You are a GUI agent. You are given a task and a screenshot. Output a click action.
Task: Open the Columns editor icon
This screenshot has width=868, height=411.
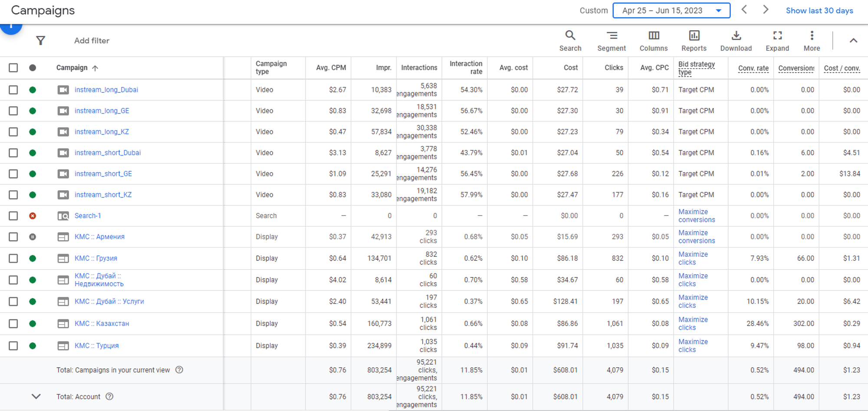point(653,36)
